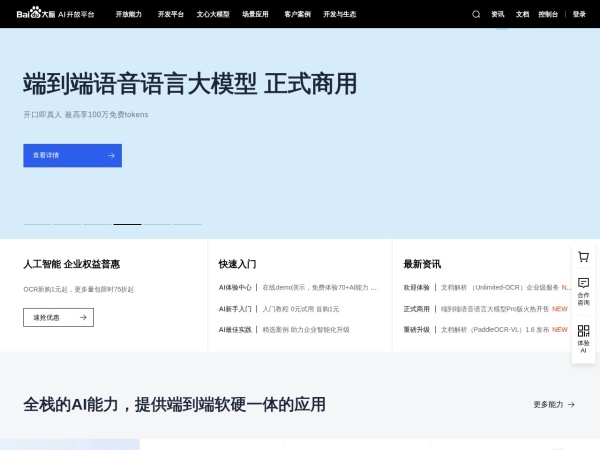Go to 文档 in the header

(522, 15)
